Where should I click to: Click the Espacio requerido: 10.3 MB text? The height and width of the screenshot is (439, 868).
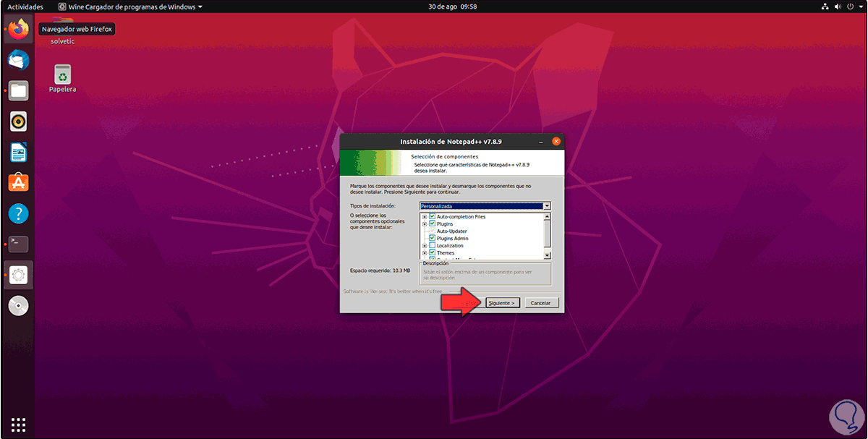(380, 270)
